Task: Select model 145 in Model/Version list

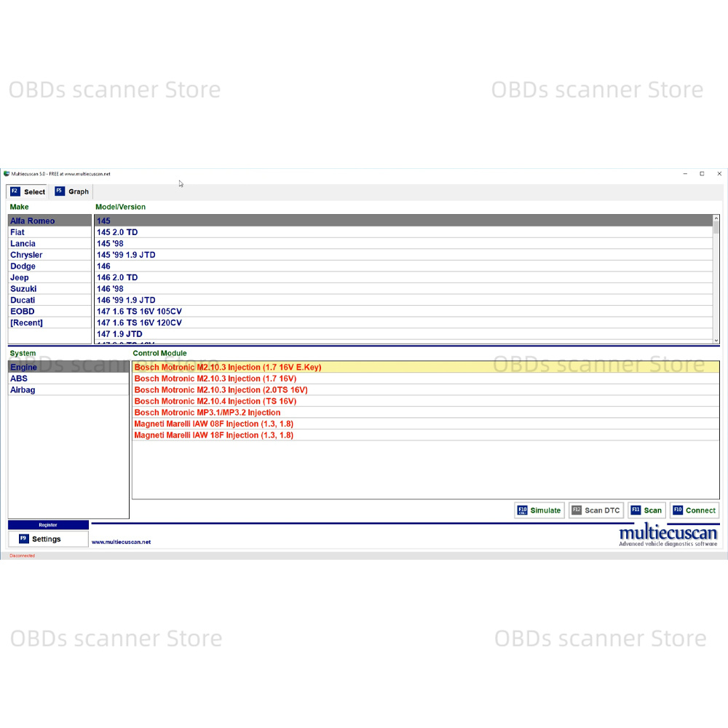Action: [403, 221]
